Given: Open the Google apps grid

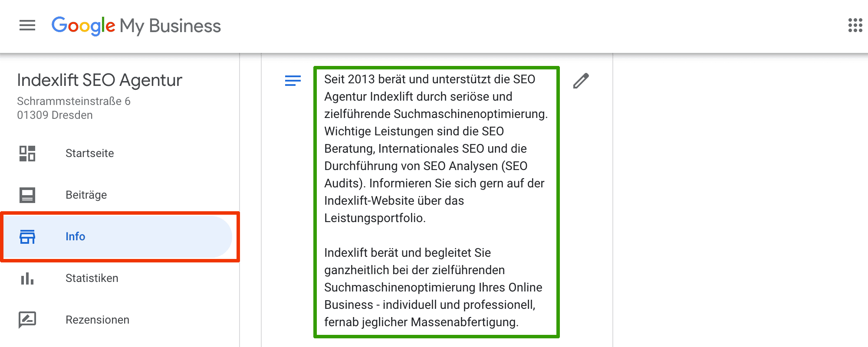Looking at the screenshot, I should point(855,25).
